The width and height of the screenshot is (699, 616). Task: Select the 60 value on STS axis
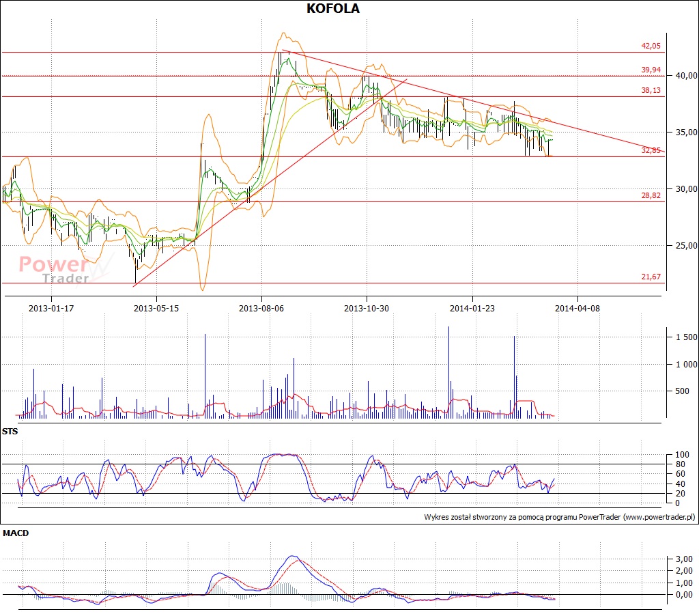pos(681,474)
